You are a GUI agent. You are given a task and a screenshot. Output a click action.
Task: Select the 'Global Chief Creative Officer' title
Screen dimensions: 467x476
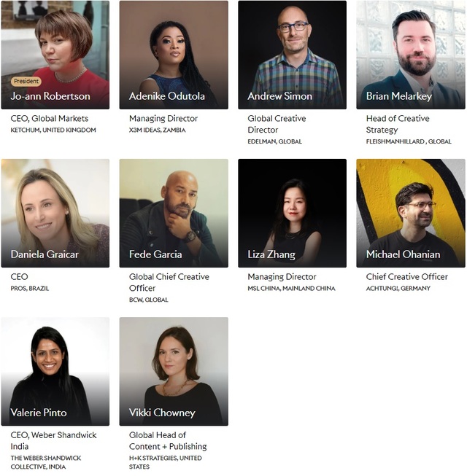tap(169, 282)
